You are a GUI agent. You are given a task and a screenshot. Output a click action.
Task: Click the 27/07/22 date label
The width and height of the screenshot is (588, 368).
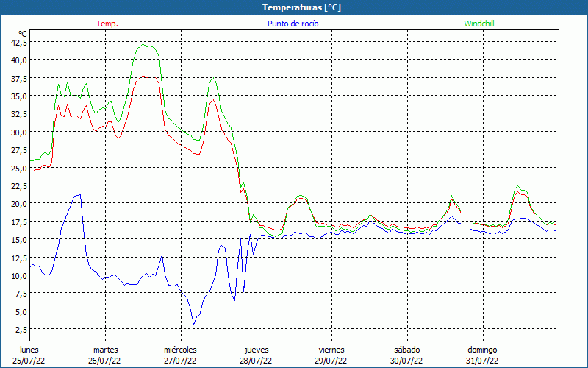tap(180, 361)
